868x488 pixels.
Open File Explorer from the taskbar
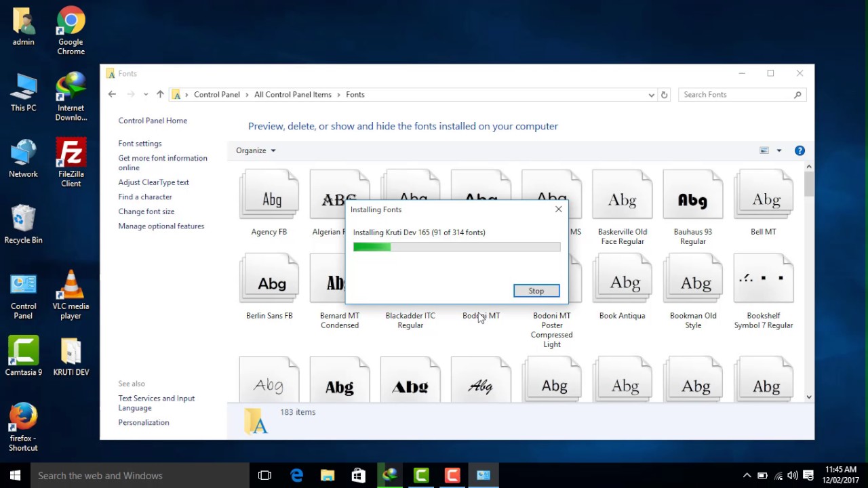pyautogui.click(x=328, y=476)
